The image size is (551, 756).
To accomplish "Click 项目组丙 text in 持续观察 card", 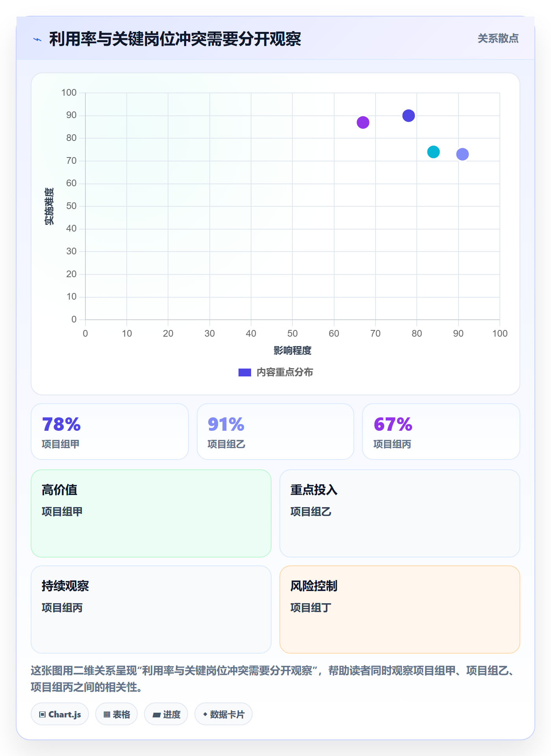I will coord(62,608).
